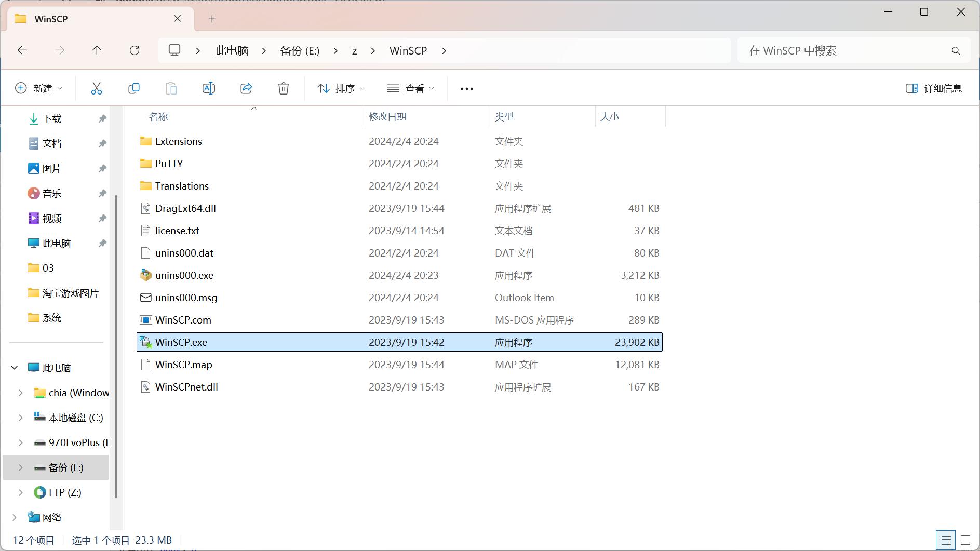Open 下载 in quick access
The width and height of the screenshot is (980, 551).
52,119
